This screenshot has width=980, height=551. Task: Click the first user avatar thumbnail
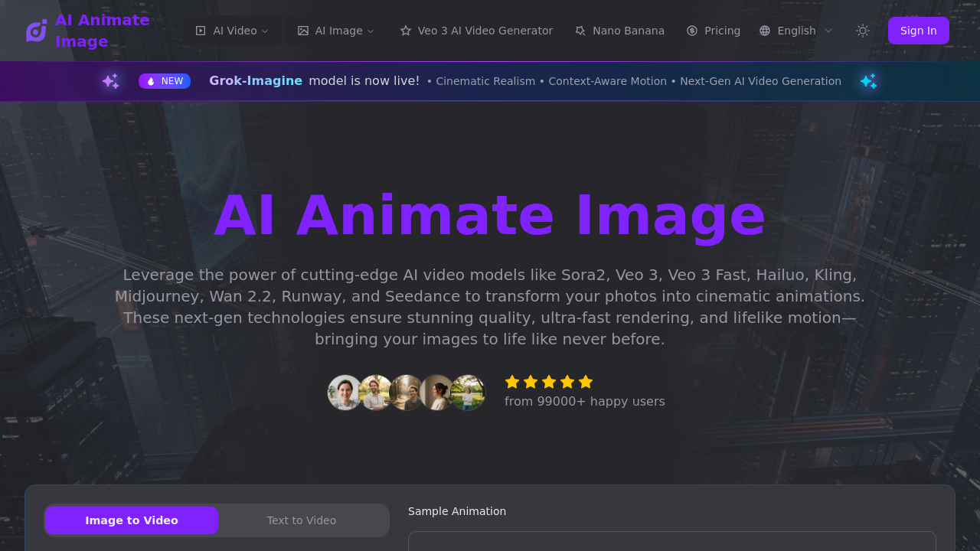tap(345, 393)
